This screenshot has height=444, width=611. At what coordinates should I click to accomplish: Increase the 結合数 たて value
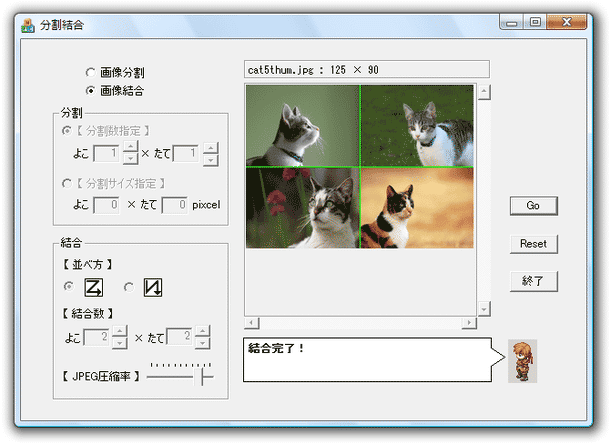pos(203,331)
